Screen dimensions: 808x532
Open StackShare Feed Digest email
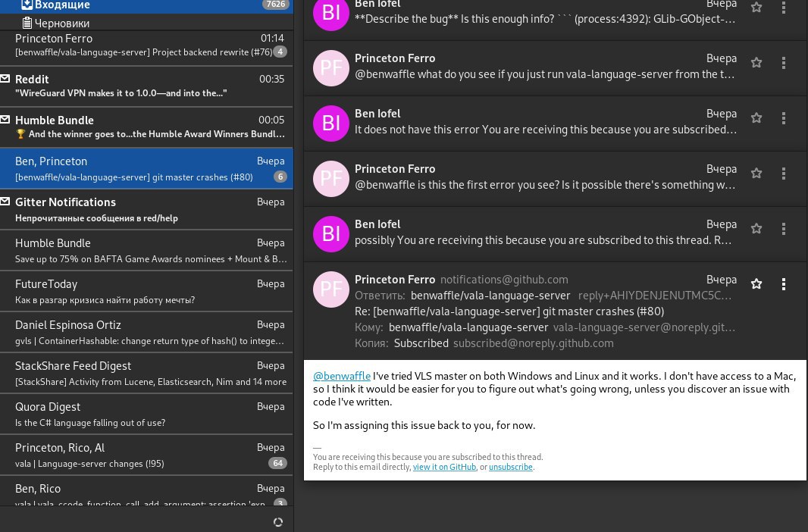click(x=146, y=373)
